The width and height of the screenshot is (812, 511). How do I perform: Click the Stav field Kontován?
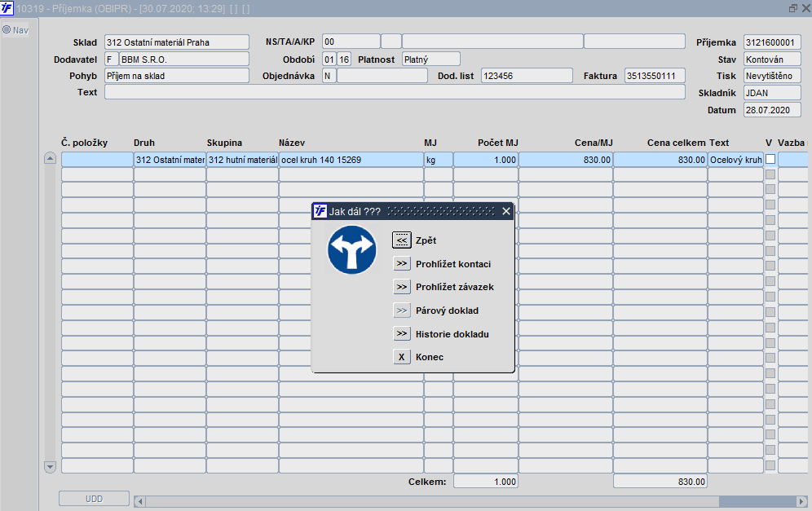tap(772, 59)
